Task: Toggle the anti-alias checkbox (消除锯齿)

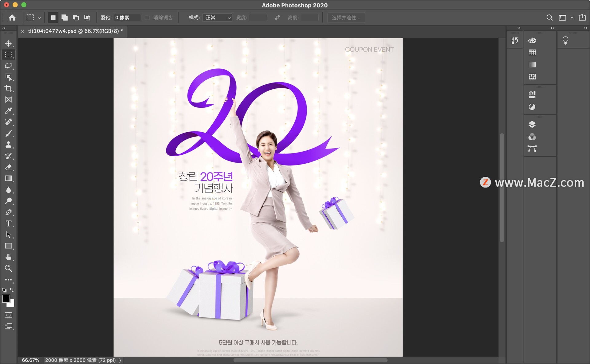Action: click(147, 18)
